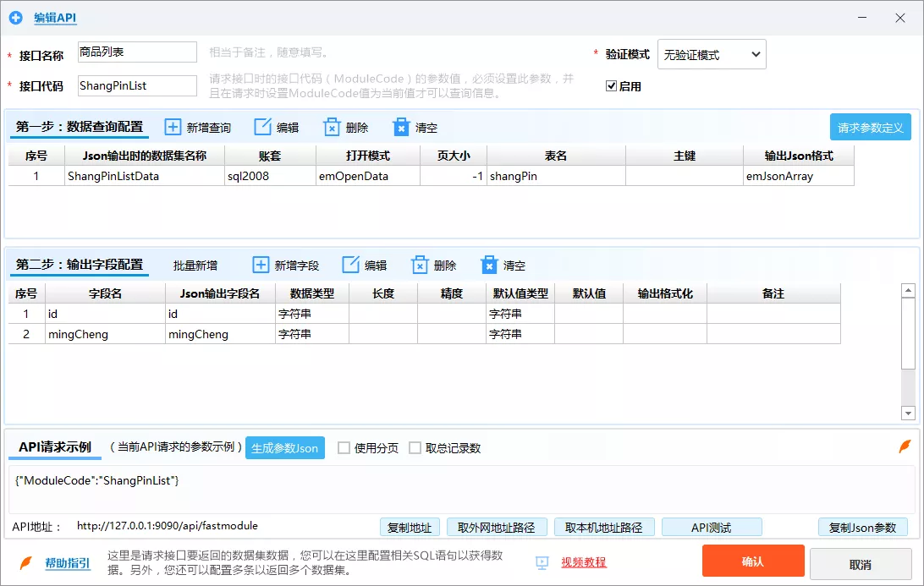
Task: Click the 新增查询 plus icon
Action: 173,128
